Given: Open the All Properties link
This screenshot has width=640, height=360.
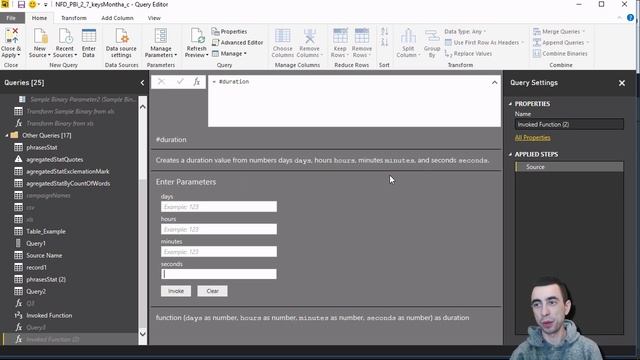Looking at the screenshot, I should (532, 138).
